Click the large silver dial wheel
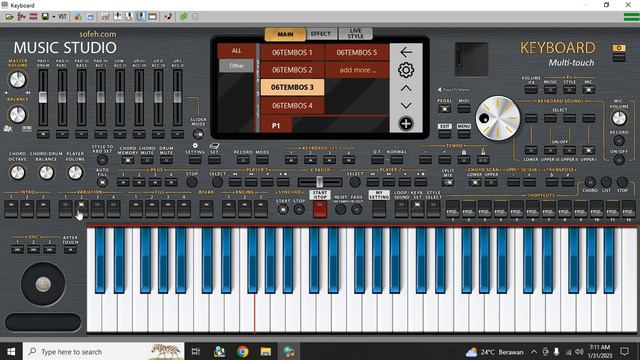640x360 pixels. point(498,118)
